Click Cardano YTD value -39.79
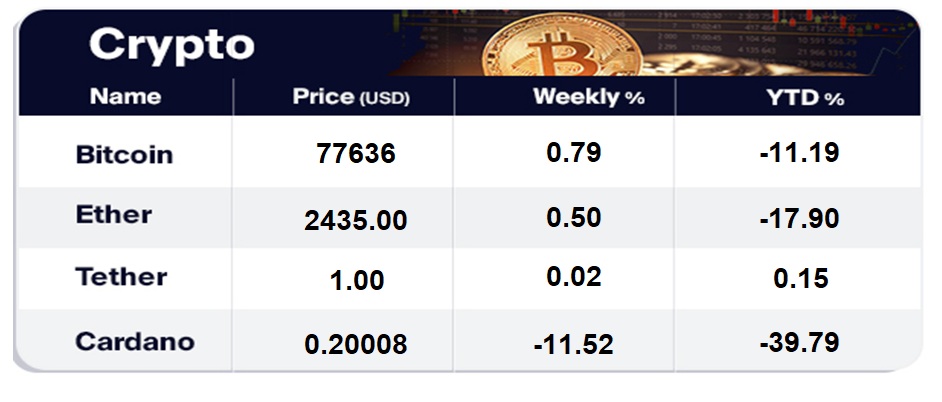Screen dimensions: 942x402 coord(800,342)
